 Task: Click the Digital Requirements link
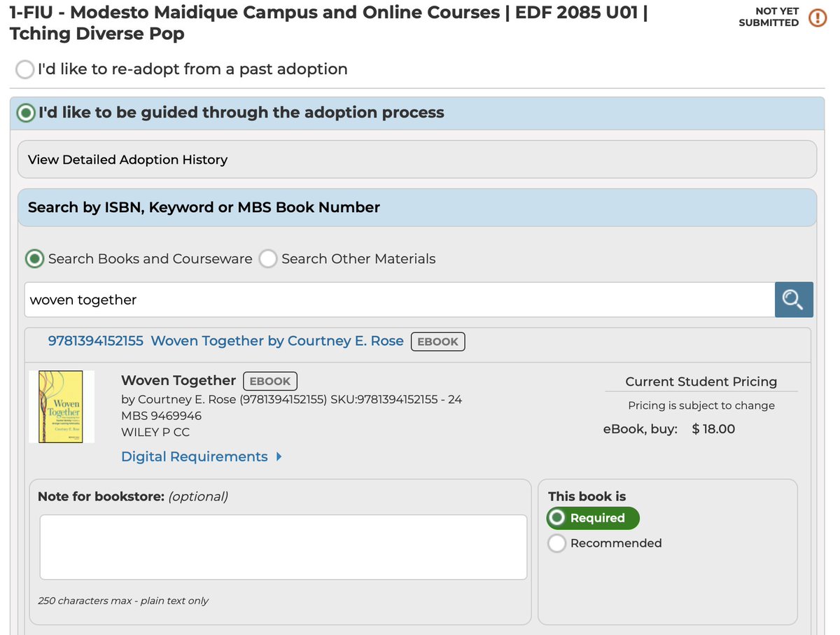click(195, 456)
